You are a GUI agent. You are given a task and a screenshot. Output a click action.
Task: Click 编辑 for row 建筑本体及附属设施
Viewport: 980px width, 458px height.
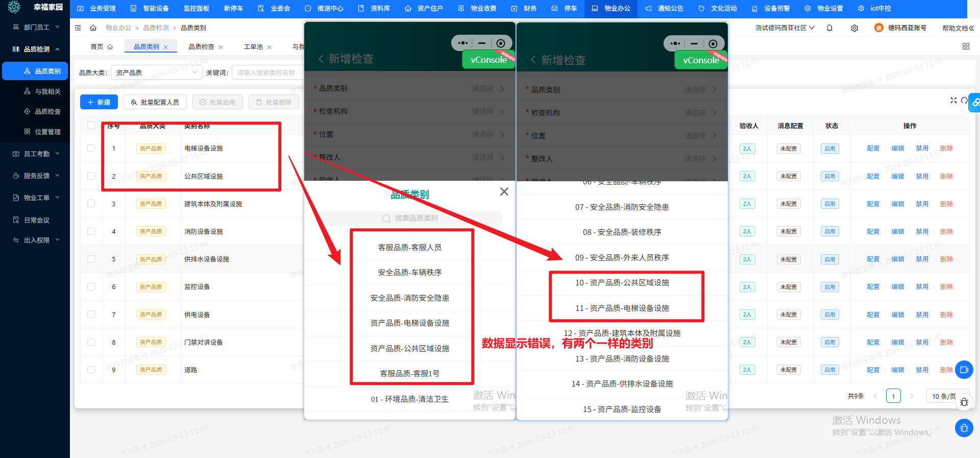(x=897, y=204)
